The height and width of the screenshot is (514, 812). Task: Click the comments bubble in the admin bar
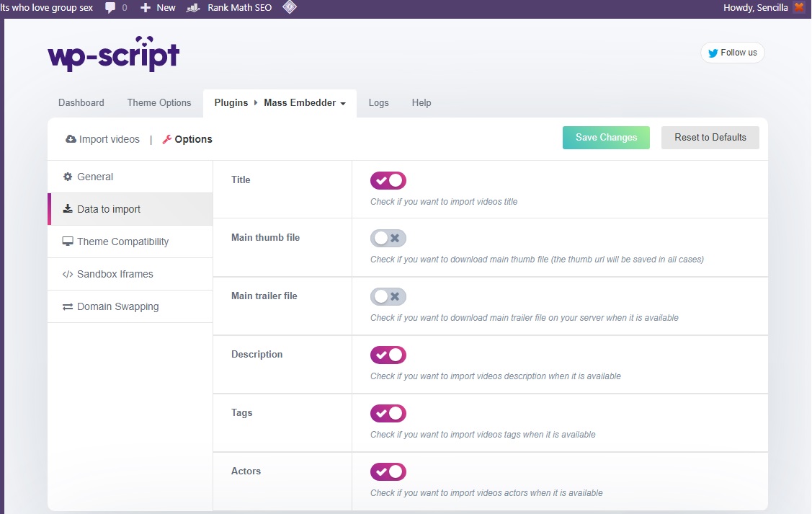109,8
